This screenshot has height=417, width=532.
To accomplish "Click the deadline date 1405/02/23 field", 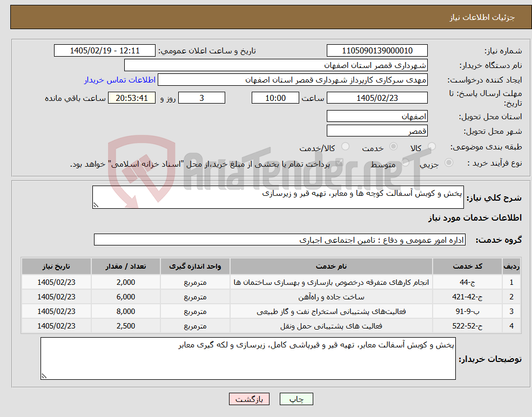I will coord(377,98).
